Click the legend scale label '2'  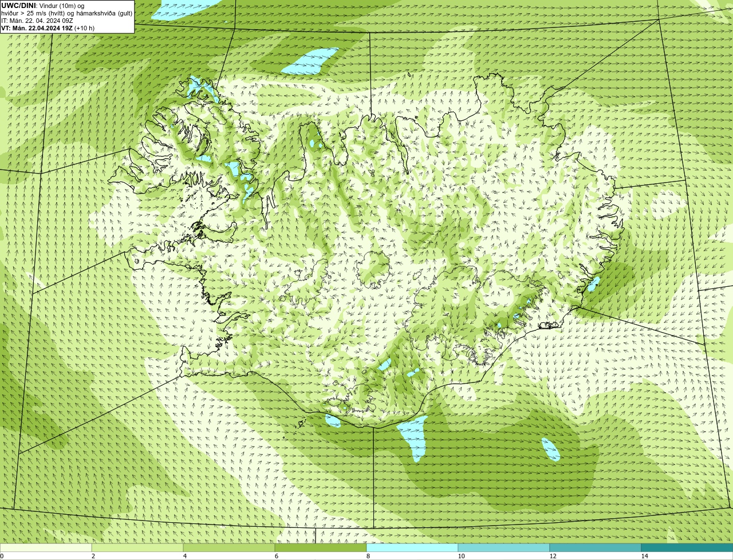[x=93, y=556]
